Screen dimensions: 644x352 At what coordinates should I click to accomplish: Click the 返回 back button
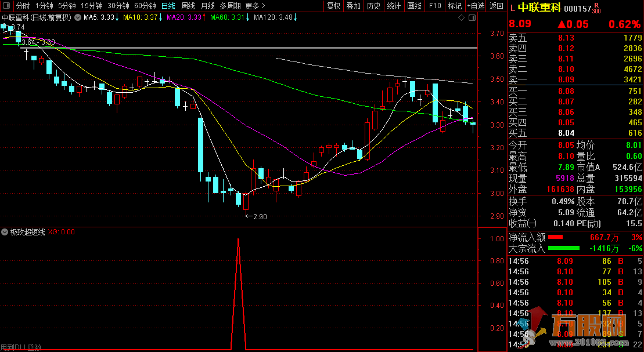(496, 6)
